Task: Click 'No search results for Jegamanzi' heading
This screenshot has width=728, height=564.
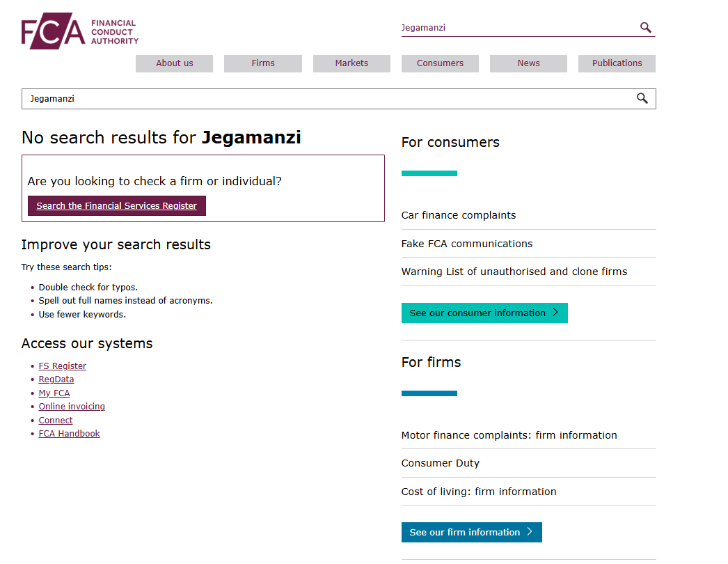Action: coord(161,137)
